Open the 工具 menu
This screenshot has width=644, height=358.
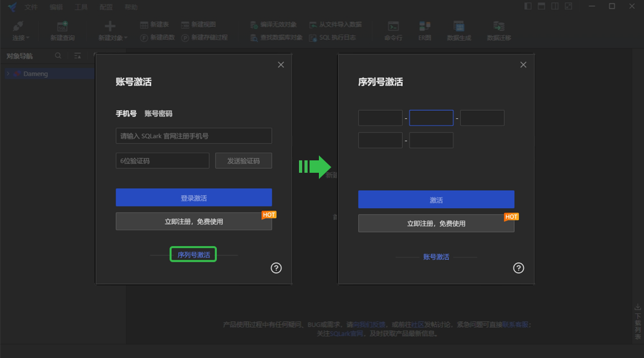coord(81,7)
